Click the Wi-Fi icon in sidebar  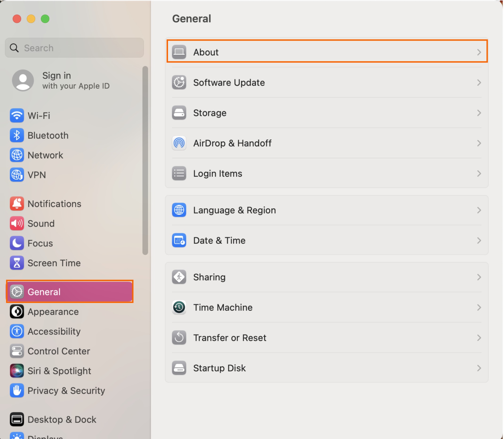click(x=17, y=115)
